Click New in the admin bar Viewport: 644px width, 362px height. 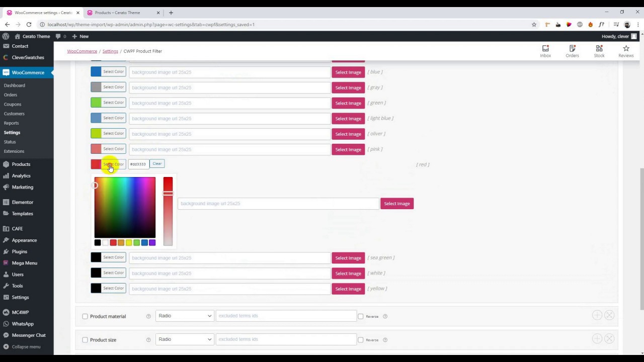click(80, 36)
